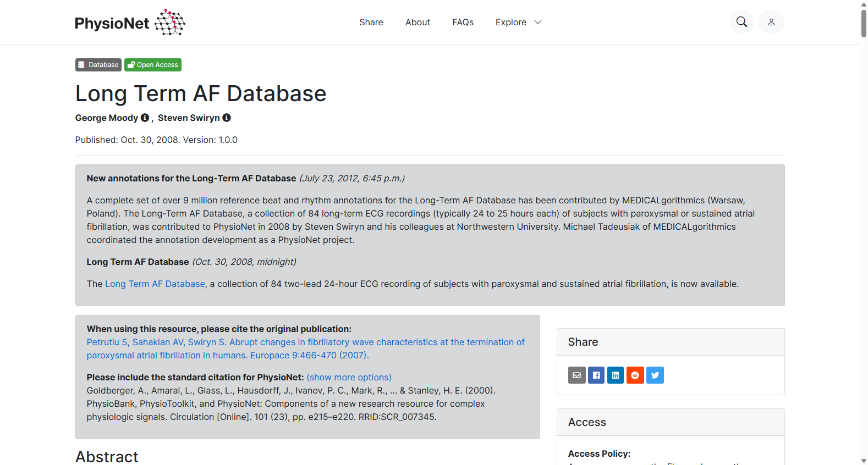Click the Open Access badge

point(153,65)
